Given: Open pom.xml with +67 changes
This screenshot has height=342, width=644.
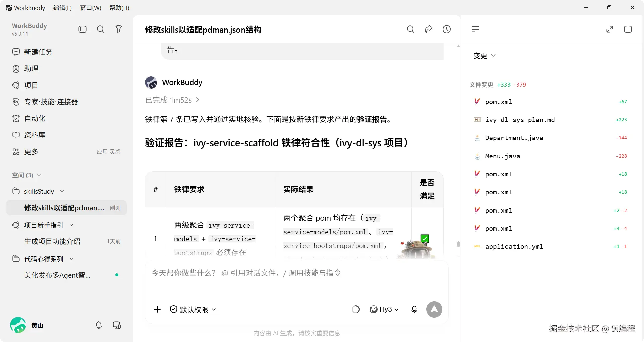Looking at the screenshot, I should (x=551, y=102).
